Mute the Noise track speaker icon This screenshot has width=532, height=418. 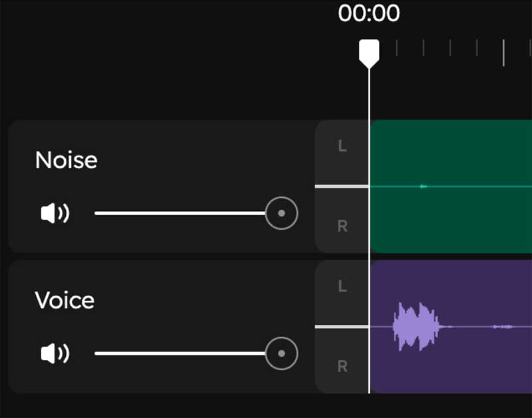tap(55, 214)
